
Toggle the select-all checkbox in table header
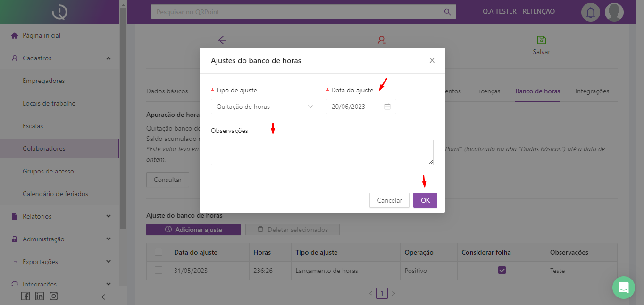click(159, 252)
